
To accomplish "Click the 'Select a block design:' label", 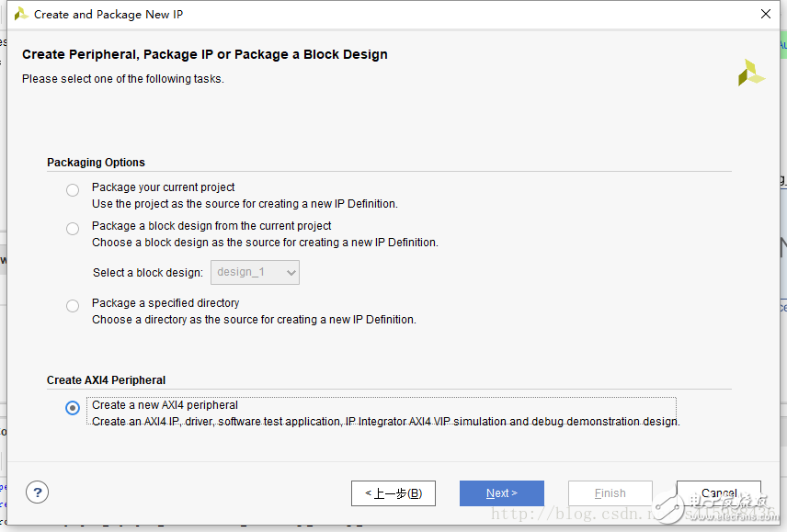I will coord(148,273).
